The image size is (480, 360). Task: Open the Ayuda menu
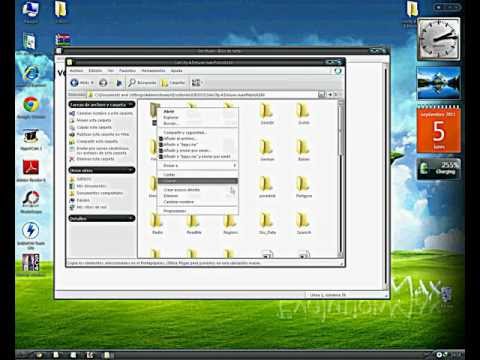[x=176, y=71]
